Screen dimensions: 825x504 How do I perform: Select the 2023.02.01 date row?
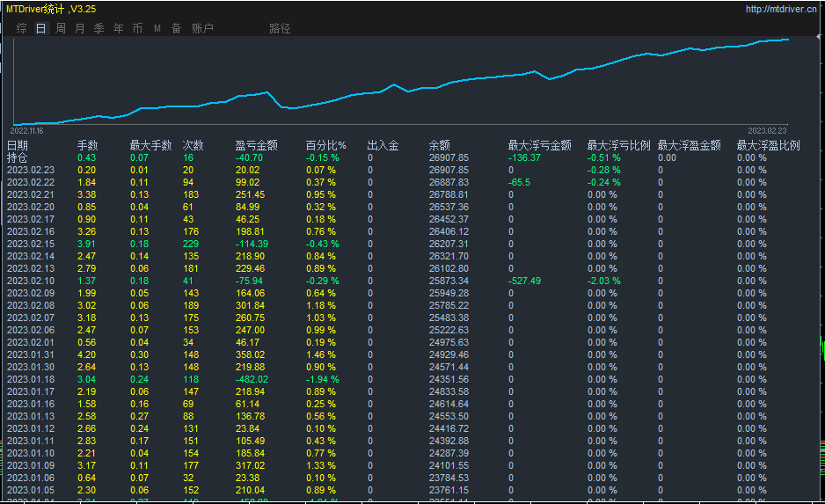[x=31, y=342]
